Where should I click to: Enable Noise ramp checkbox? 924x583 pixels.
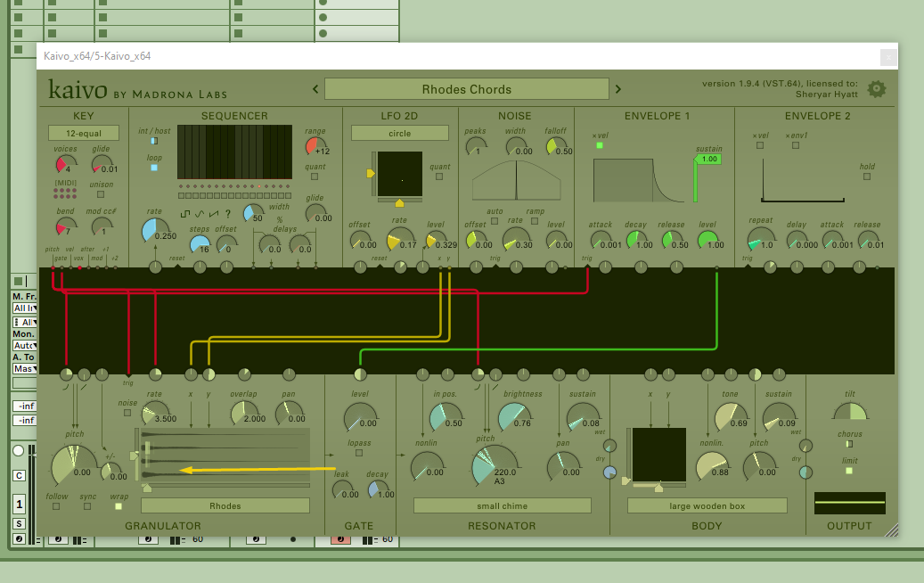tap(535, 221)
